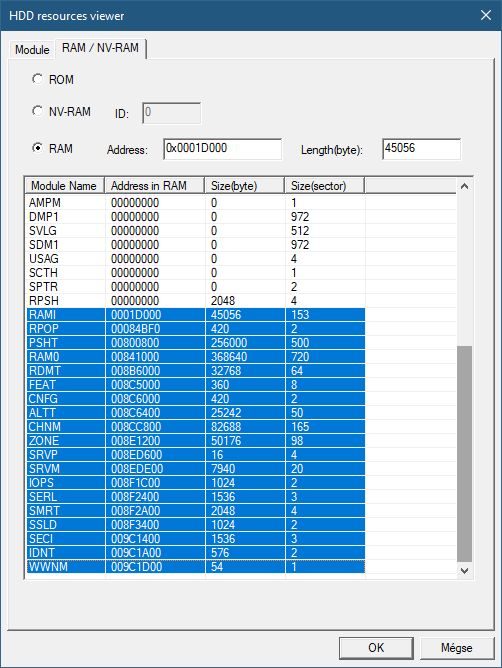This screenshot has width=502, height=668.
Task: Select the NV-RAM radio button
Action: click(x=38, y=112)
